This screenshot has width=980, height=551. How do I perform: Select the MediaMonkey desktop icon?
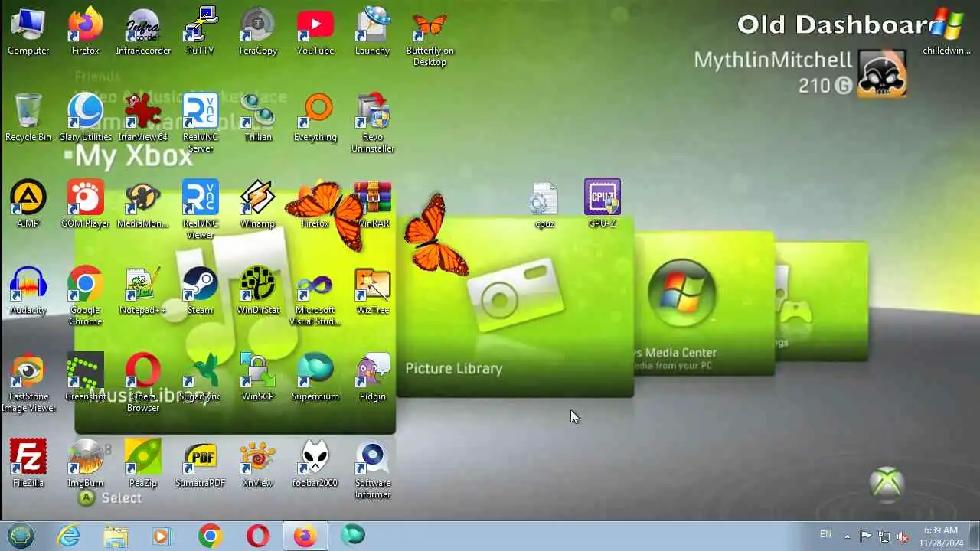143,204
